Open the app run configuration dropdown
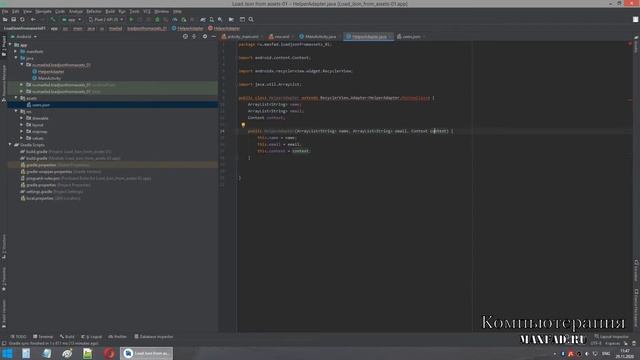Image resolution: width=640 pixels, height=360 pixels. click(x=72, y=20)
